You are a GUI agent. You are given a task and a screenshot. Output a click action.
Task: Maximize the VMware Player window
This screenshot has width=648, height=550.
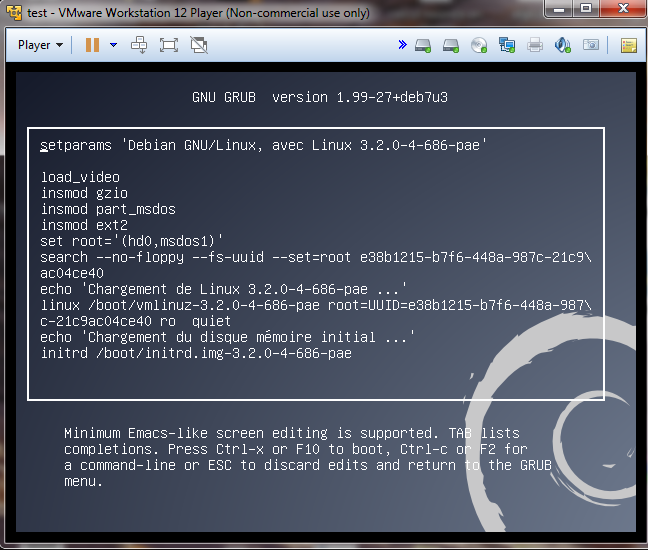coord(586,10)
